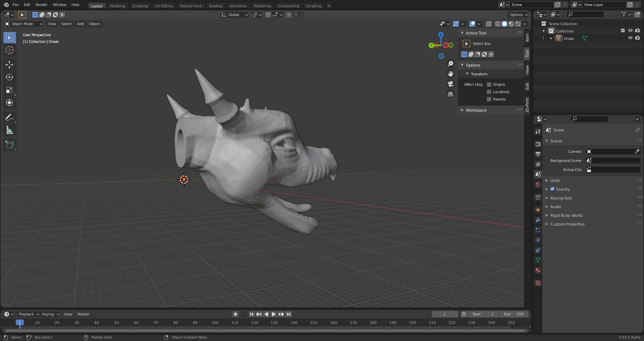Viewport: 644px width, 341px height.
Task: Expand the Workspace panel
Action: 475,110
